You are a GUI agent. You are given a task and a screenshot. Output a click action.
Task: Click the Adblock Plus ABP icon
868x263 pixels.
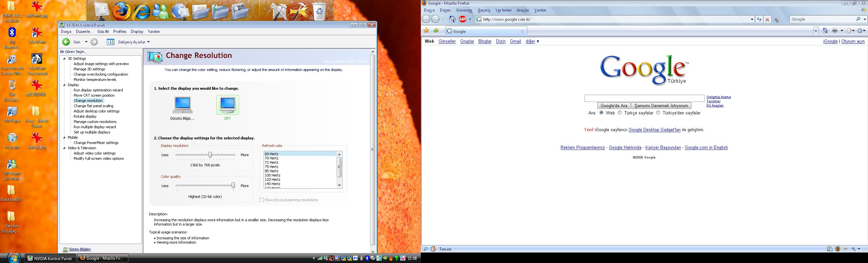463,19
